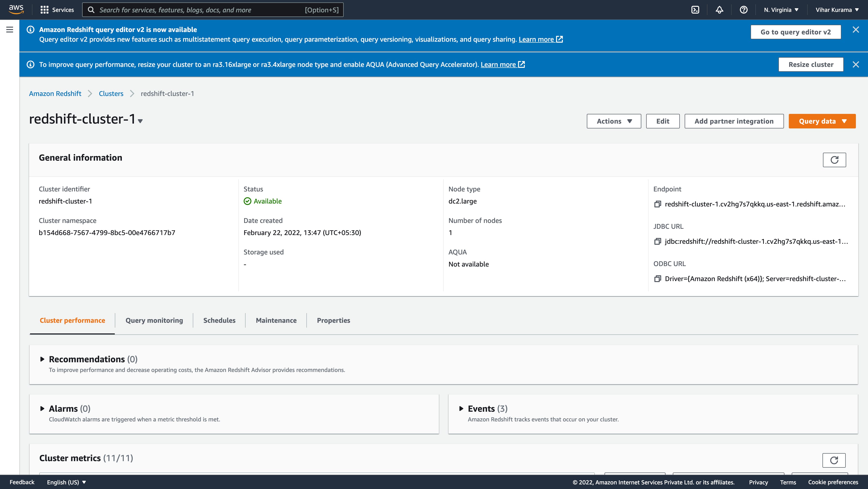Image resolution: width=868 pixels, height=489 pixels.
Task: Refresh the General information panel
Action: click(834, 160)
